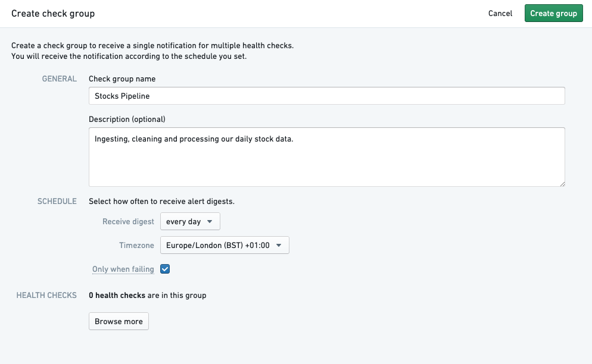The height and width of the screenshot is (364, 592).
Task: Click the caret arrow beside 'every day'
Action: click(x=210, y=222)
